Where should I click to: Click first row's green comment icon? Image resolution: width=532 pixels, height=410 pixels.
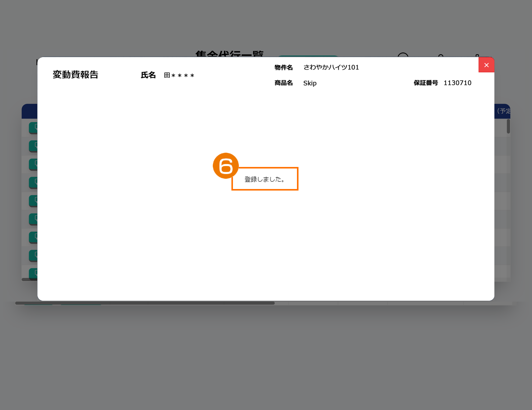(33, 127)
